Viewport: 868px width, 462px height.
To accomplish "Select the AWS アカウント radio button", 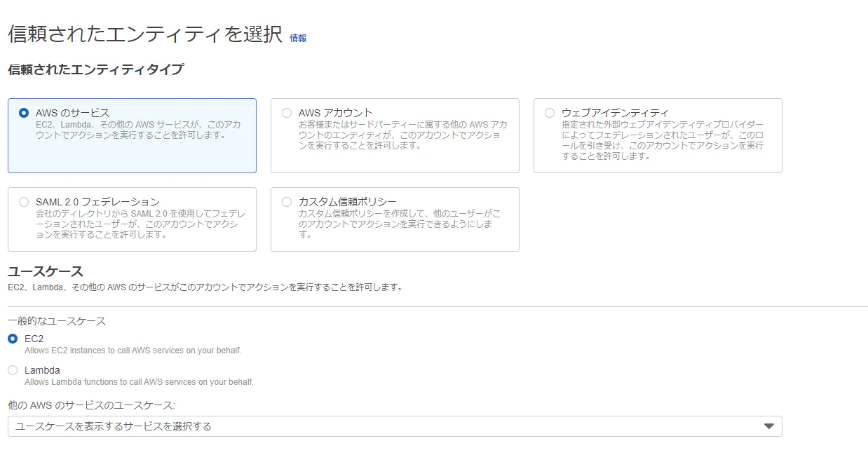I will click(x=287, y=113).
